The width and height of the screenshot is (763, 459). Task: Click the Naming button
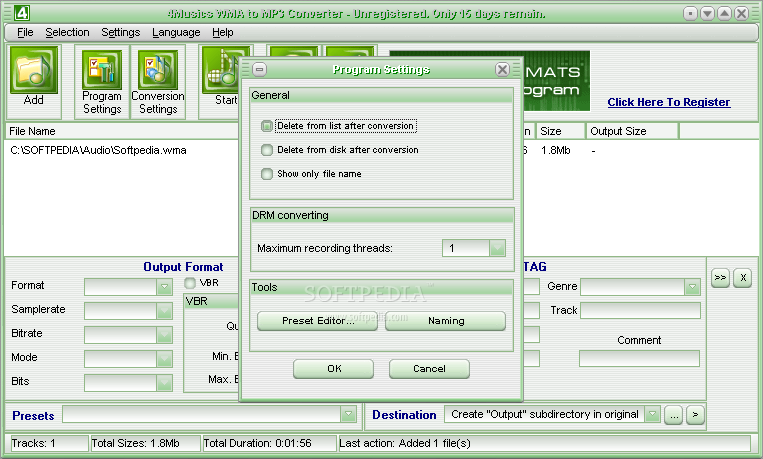(x=446, y=321)
